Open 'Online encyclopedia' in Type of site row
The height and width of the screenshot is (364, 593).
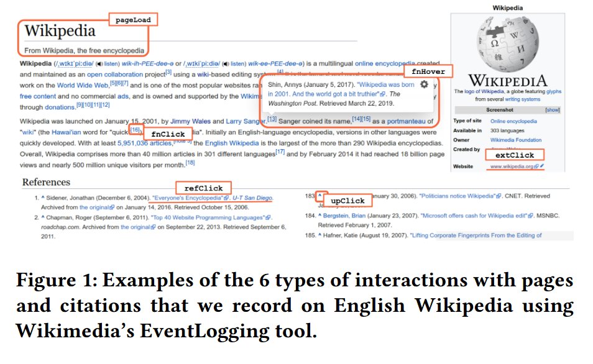click(x=513, y=121)
